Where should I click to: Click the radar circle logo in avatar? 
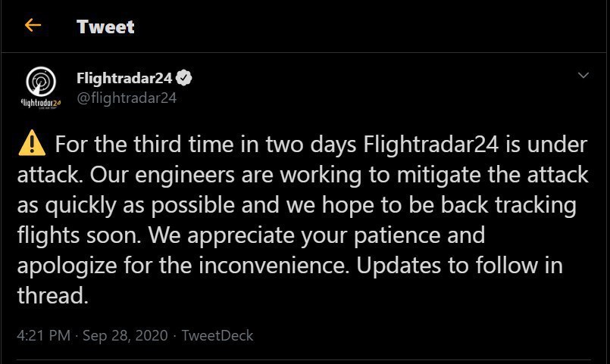pyautogui.click(x=39, y=81)
